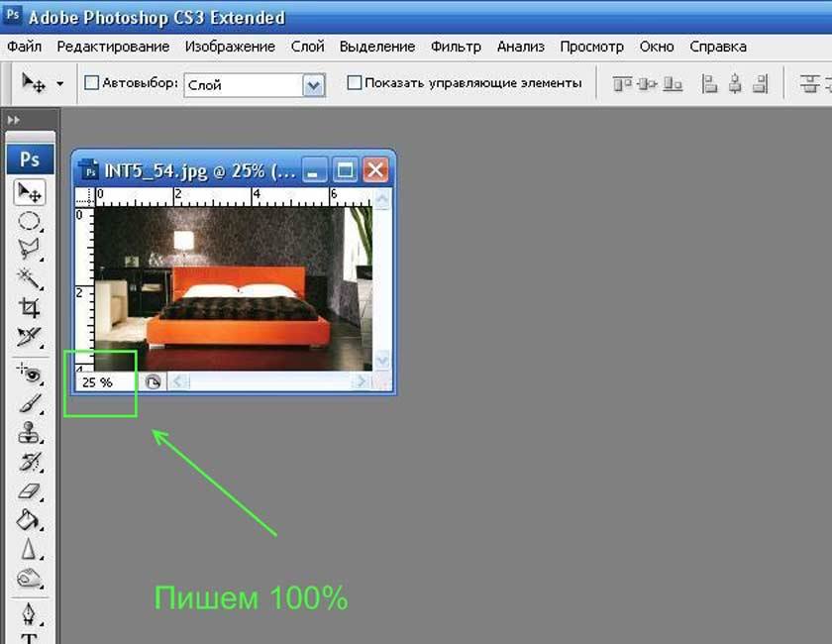Image resolution: width=832 pixels, height=644 pixels.
Task: Open the Фильтр menu
Action: [456, 47]
